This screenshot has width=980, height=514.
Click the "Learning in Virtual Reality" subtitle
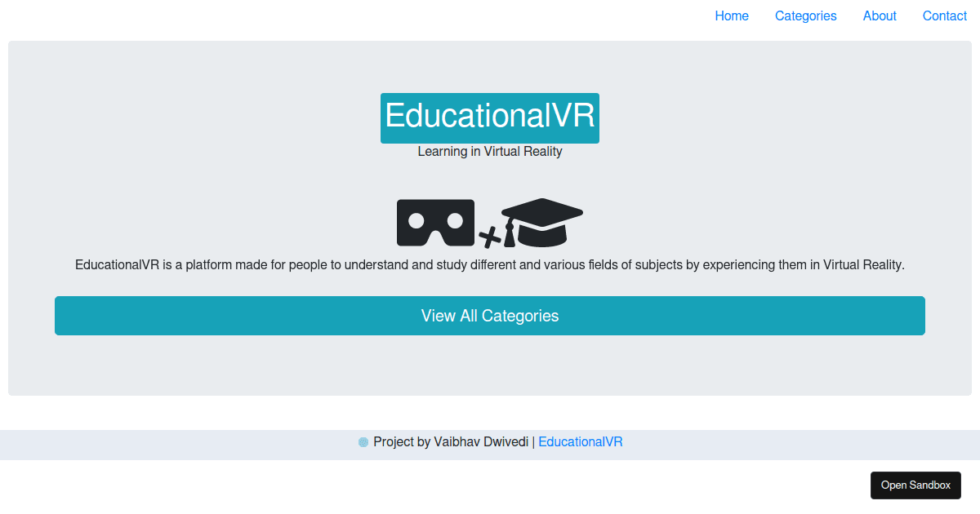[x=490, y=152]
